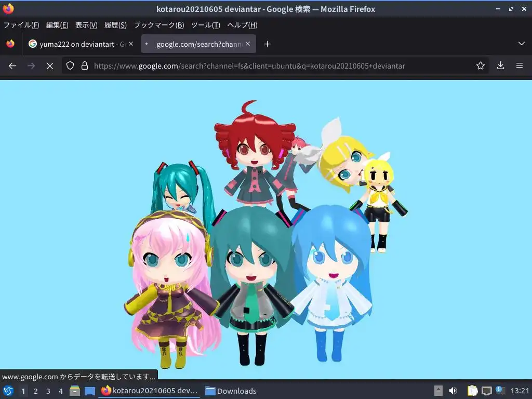Open the clipboard manager tray icon
The width and height of the screenshot is (532, 399).
tap(472, 391)
